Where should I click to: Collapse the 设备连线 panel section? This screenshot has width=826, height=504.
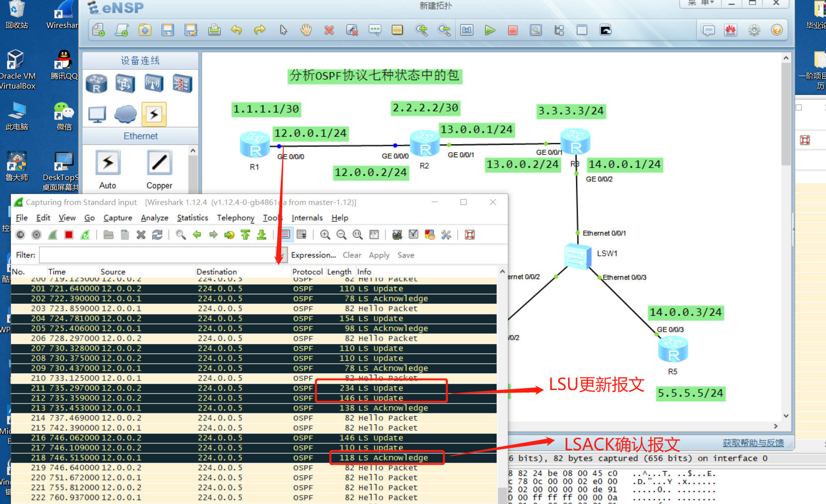pos(140,60)
